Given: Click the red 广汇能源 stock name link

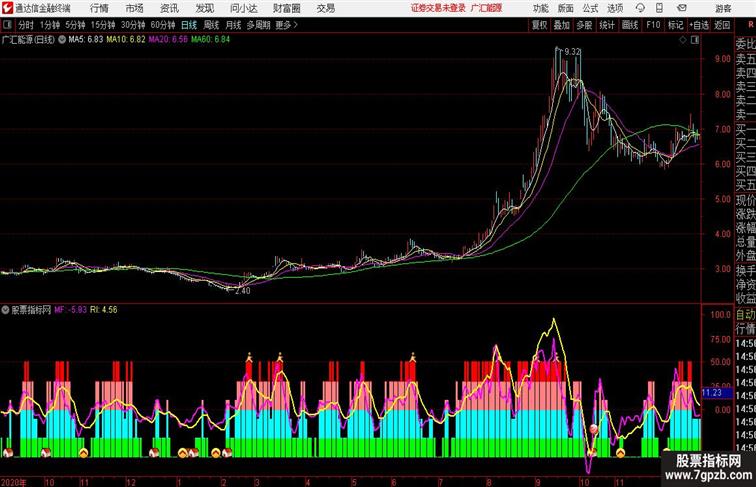Looking at the screenshot, I should tap(486, 8).
